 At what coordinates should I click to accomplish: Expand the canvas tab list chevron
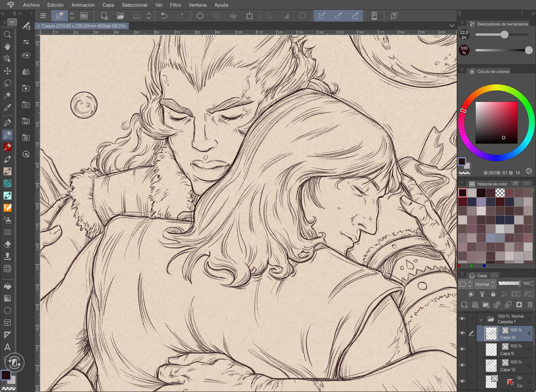tap(452, 26)
